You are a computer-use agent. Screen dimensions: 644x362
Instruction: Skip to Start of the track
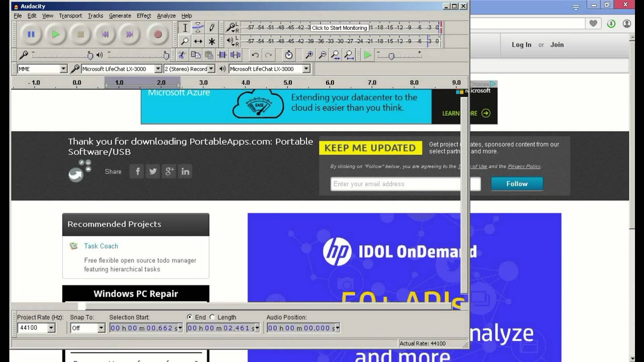pos(105,35)
